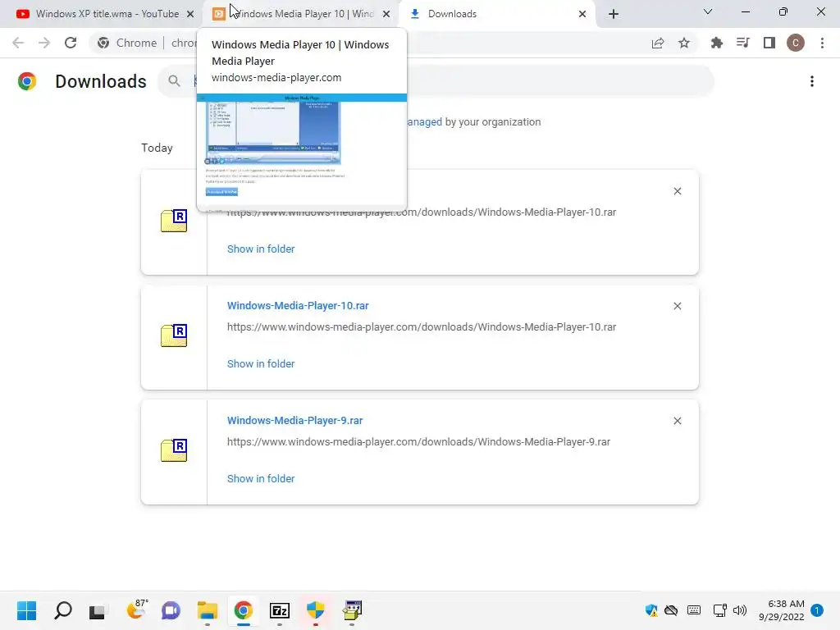840x630 pixels.
Task: Open the Chrome three-dot main menu
Action: (x=822, y=43)
